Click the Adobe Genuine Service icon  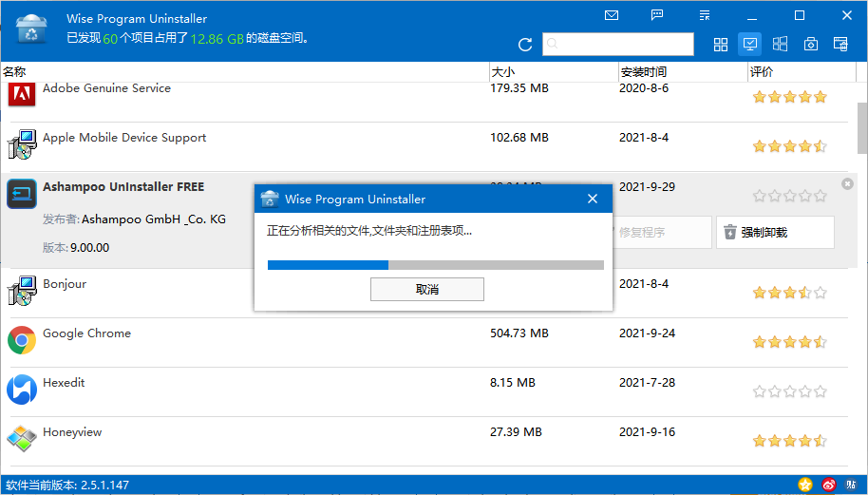(x=22, y=95)
